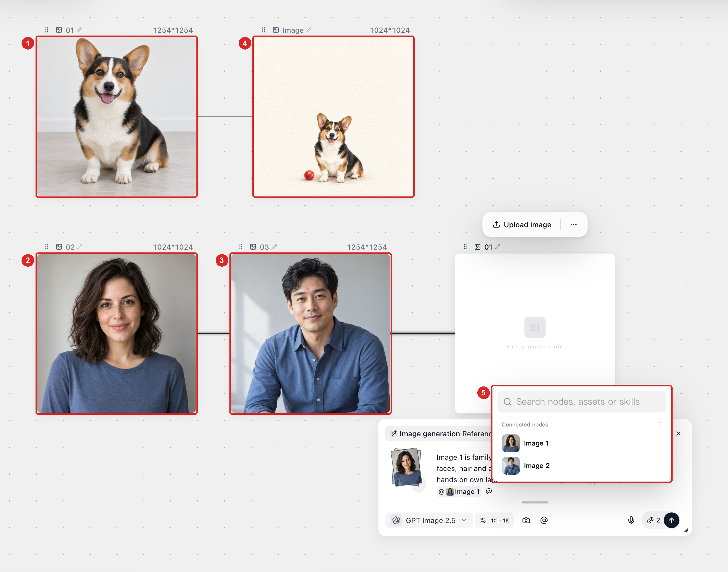The height and width of the screenshot is (572, 728).
Task: Click the Search nodes, assets or skills field
Action: 582,402
